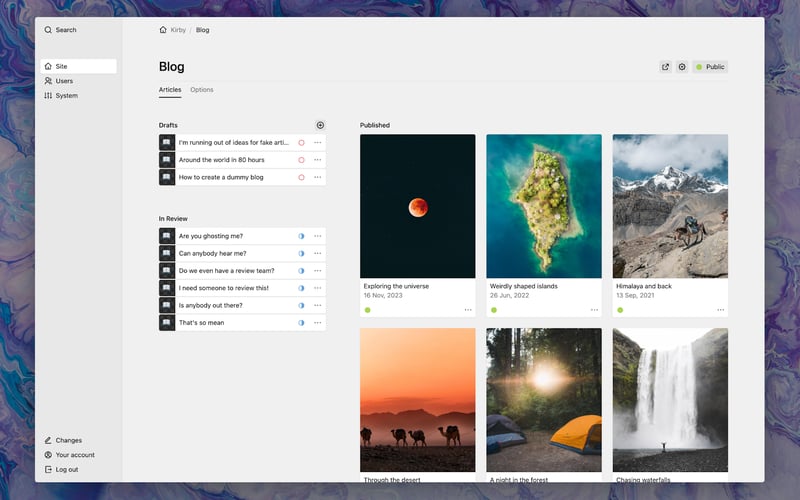Open 'Do we even have a review team?' article
Screen dimensions: 800x500
[227, 271]
